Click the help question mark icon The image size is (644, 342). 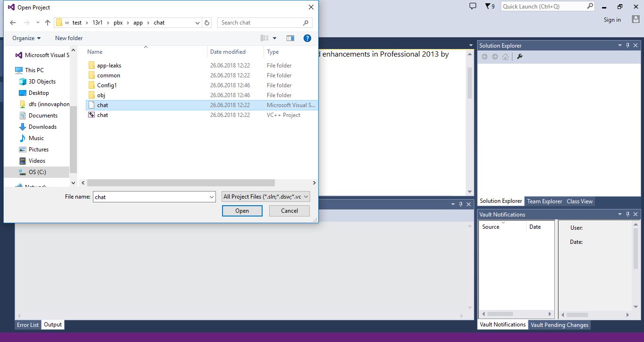(x=307, y=38)
